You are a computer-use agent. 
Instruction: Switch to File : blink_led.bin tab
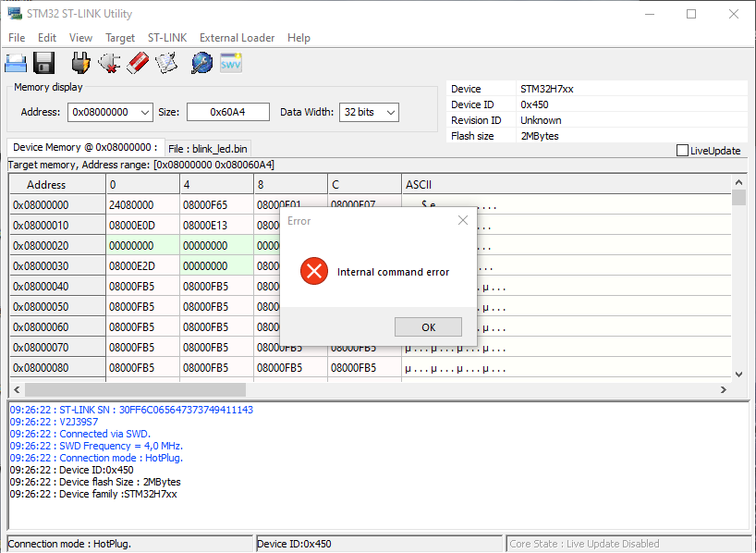point(208,149)
